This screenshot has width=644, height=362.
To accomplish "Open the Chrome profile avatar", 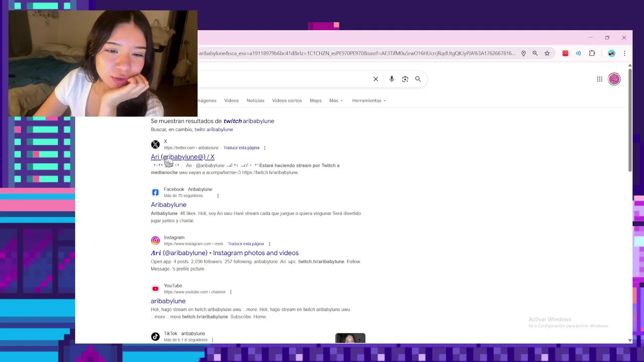I will coord(611,53).
